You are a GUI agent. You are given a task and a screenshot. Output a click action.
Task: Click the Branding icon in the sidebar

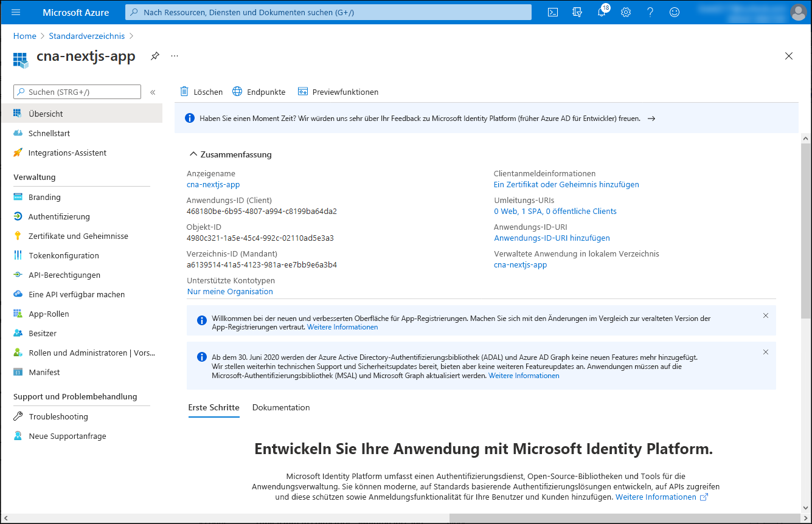(18, 197)
